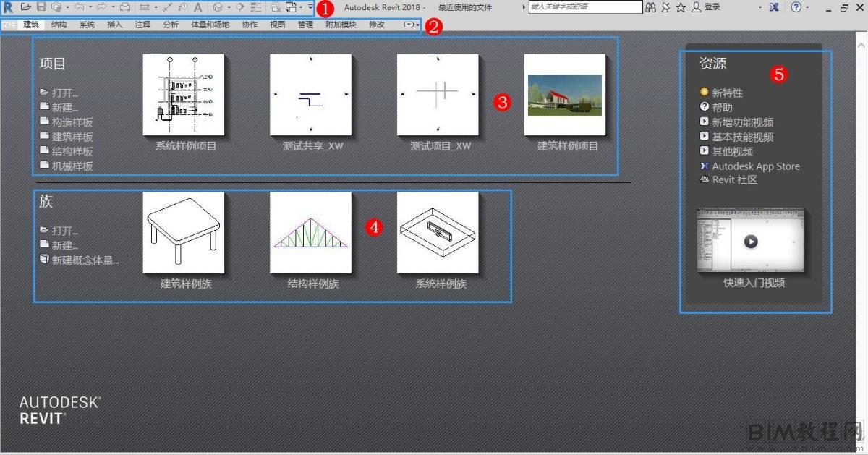This screenshot has width=868, height=455.
Task: Open the 系统样例项目 thumbnail
Action: pos(184,94)
